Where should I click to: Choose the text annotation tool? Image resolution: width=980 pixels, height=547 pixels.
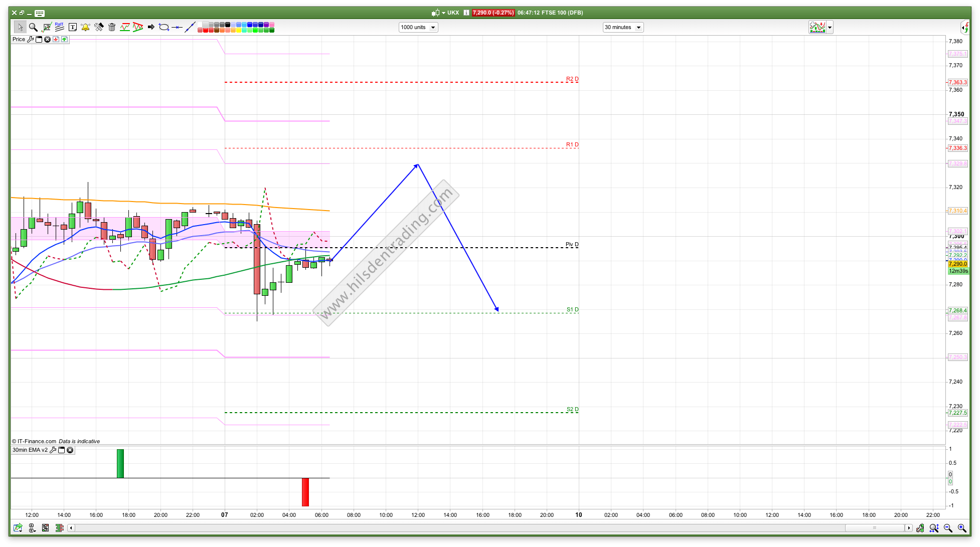tap(72, 27)
